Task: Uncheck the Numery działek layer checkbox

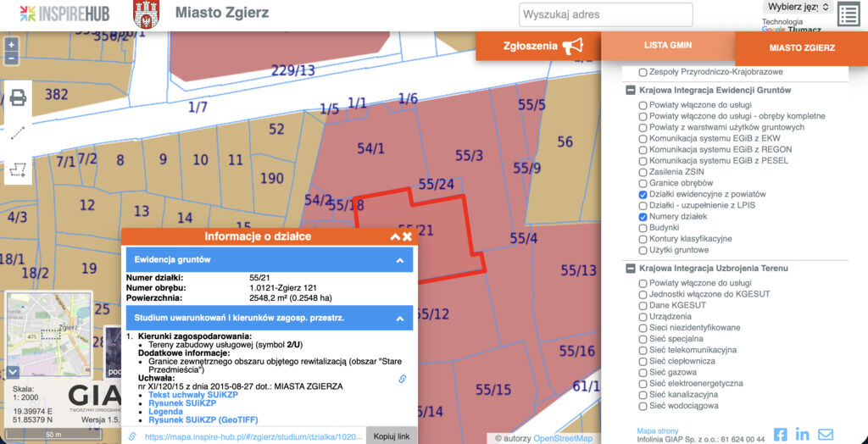Action: (643, 217)
